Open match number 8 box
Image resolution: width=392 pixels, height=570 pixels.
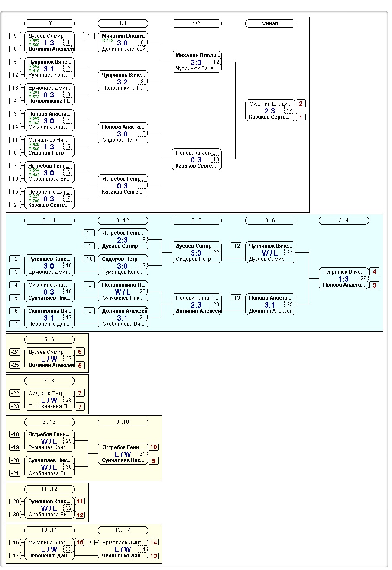[x=142, y=42]
